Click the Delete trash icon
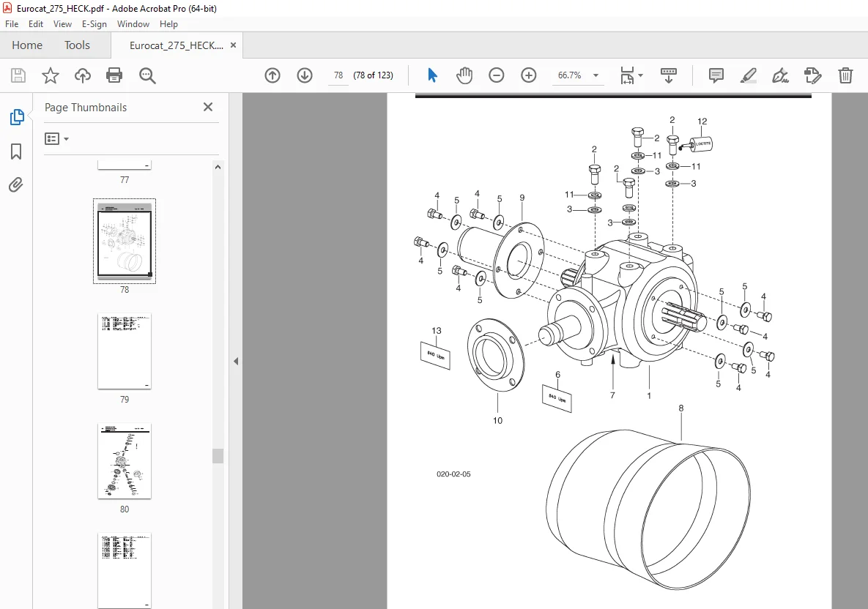The height and width of the screenshot is (609, 868). 845,75
